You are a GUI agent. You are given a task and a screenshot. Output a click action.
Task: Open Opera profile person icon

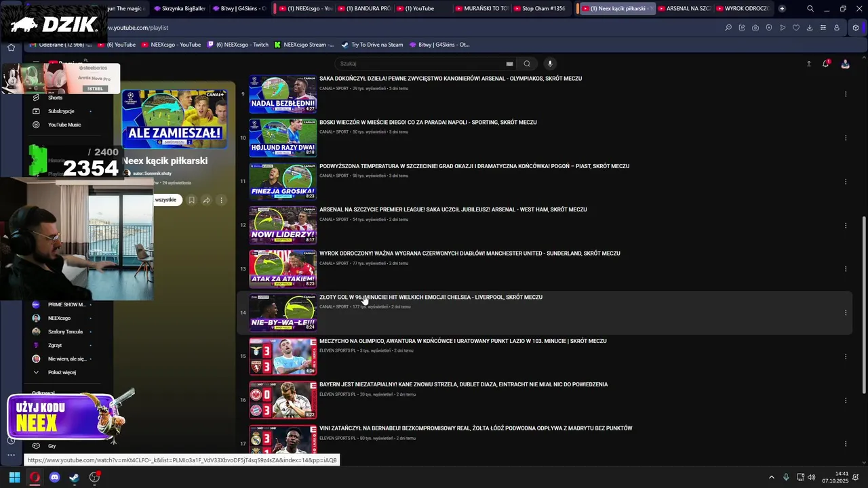(837, 28)
